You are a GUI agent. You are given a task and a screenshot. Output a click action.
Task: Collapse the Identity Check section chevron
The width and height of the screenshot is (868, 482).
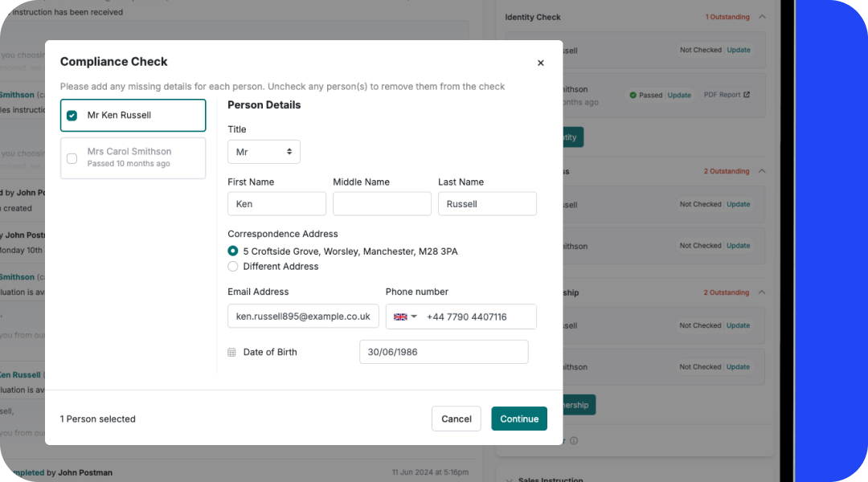[x=762, y=17]
